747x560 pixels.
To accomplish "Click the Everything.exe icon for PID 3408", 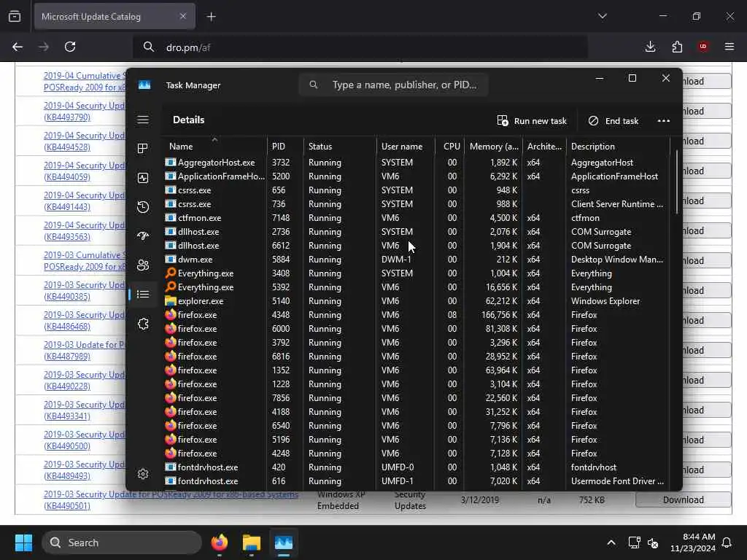I will click(x=171, y=273).
